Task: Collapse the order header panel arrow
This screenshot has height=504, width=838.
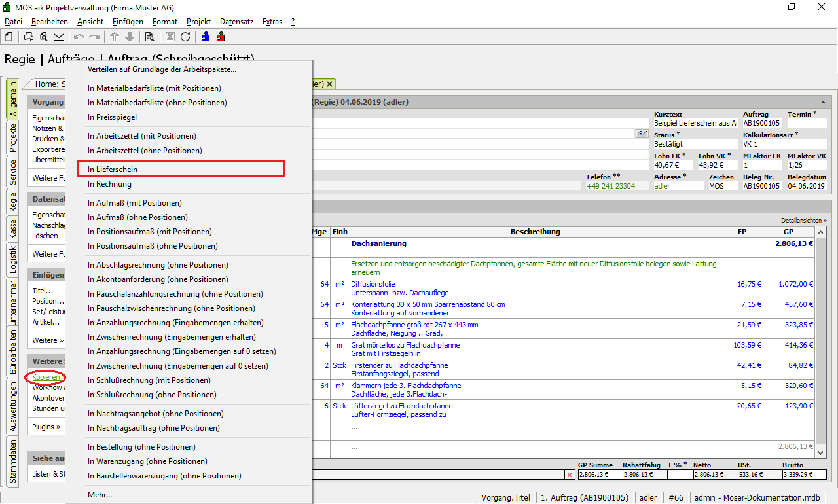Action: tap(822, 103)
